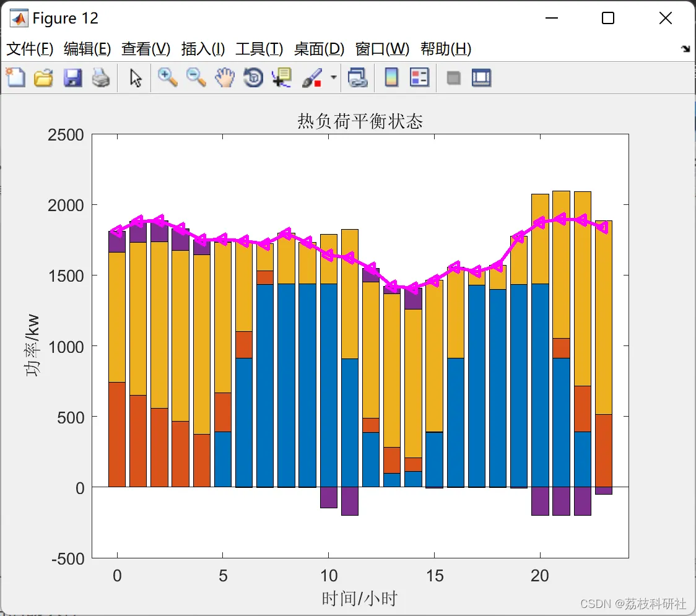
Task: Click the y-axis label 功率/kw
Action: point(32,345)
